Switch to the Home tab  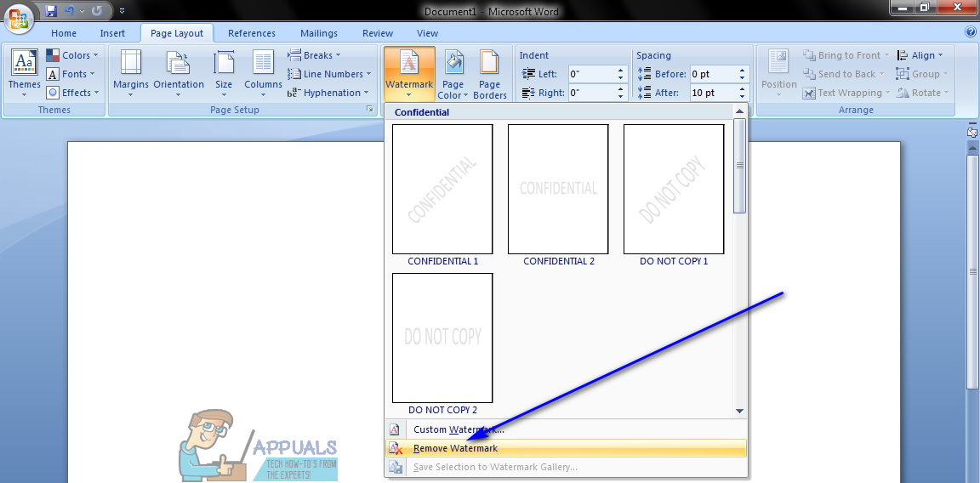(x=64, y=33)
